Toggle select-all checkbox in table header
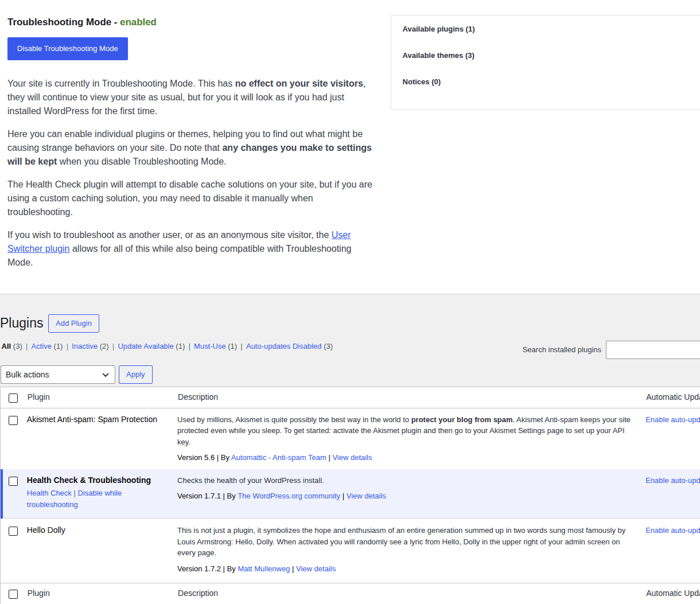 point(13,398)
